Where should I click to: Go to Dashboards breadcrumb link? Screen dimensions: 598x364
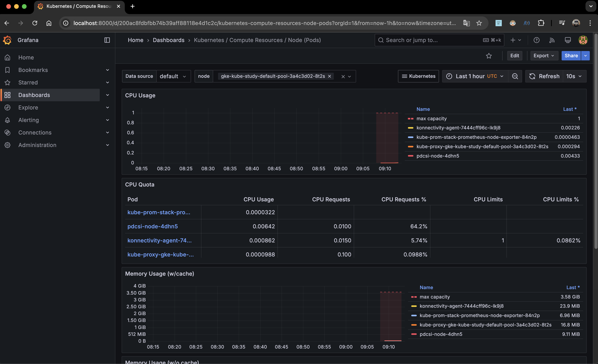[x=168, y=40]
